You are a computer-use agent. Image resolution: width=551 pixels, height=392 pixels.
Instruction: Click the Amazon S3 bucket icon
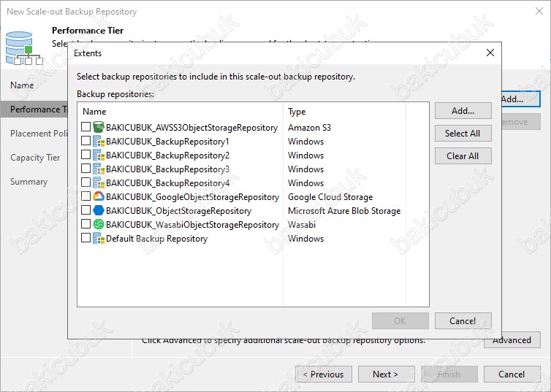99,127
